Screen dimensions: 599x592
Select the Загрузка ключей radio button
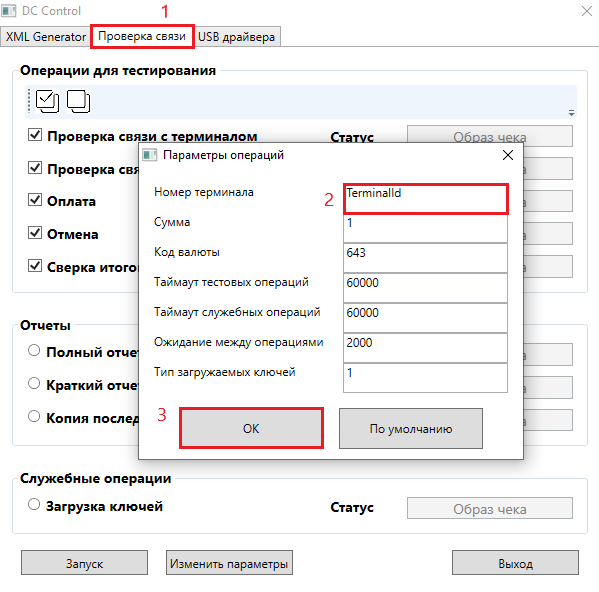click(x=34, y=505)
